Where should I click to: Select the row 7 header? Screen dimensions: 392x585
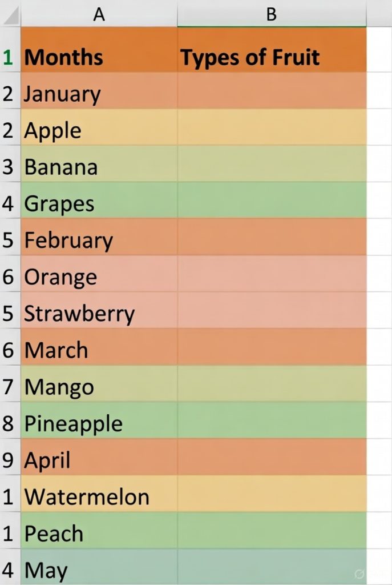[x=8, y=387]
